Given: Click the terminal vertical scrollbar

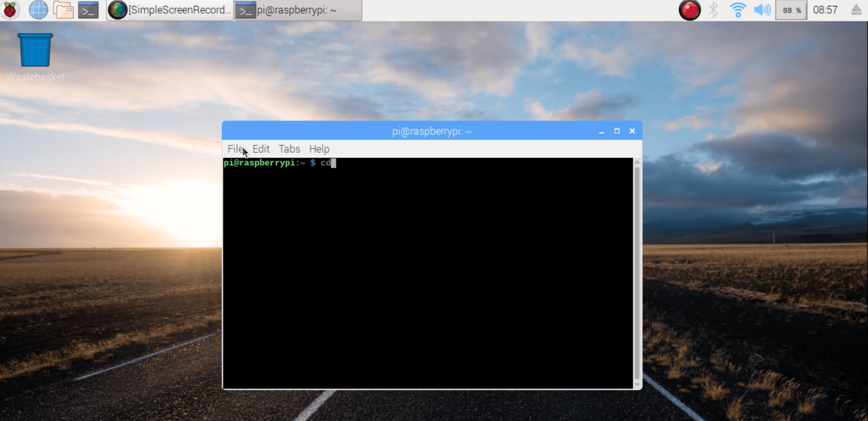Looking at the screenshot, I should (637, 273).
